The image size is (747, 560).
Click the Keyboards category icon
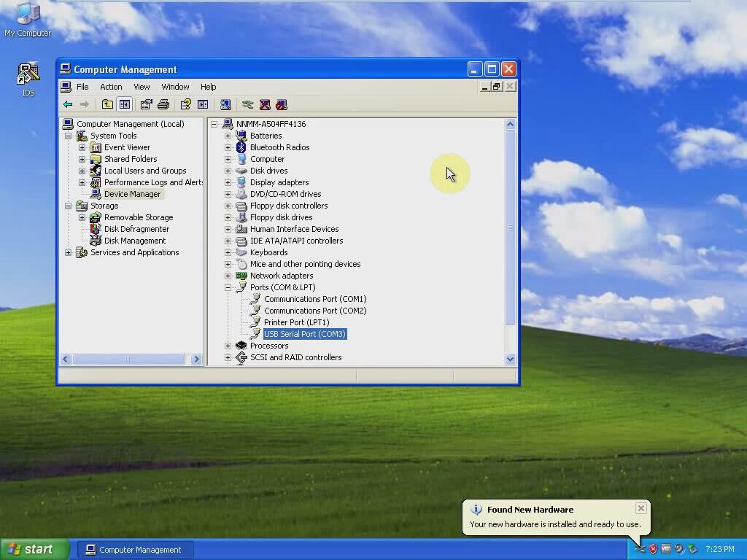tap(241, 252)
